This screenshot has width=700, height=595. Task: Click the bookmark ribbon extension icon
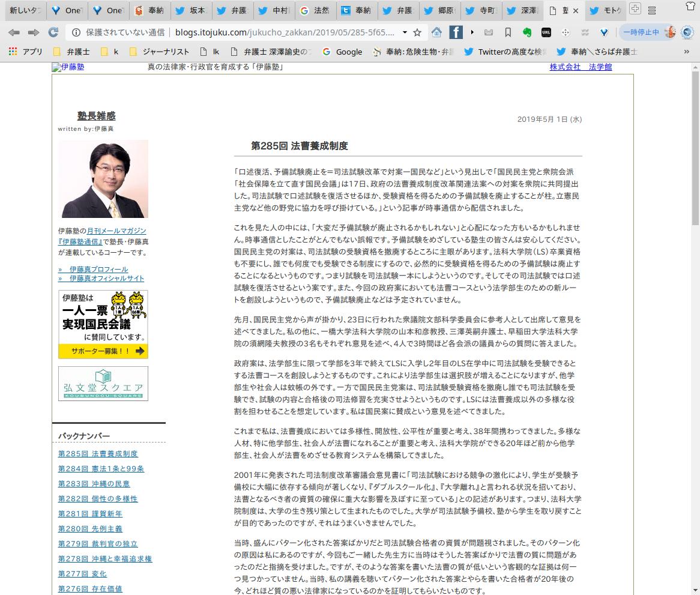508,32
